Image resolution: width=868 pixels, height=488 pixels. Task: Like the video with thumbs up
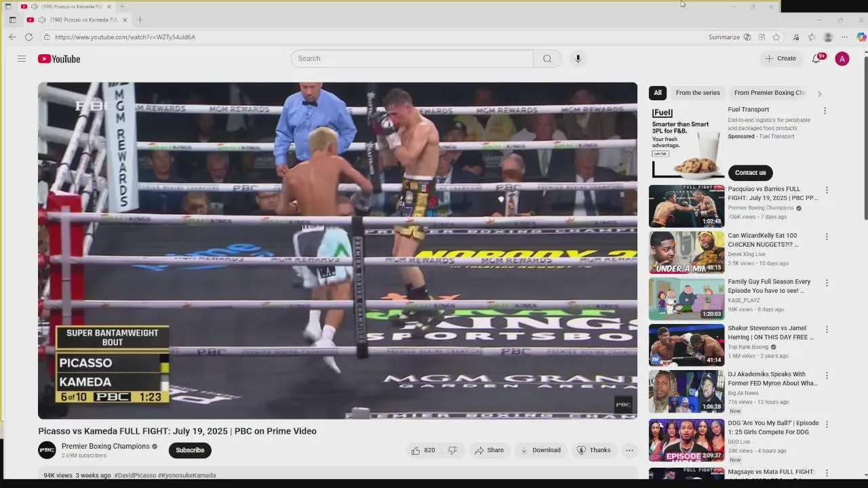423,450
